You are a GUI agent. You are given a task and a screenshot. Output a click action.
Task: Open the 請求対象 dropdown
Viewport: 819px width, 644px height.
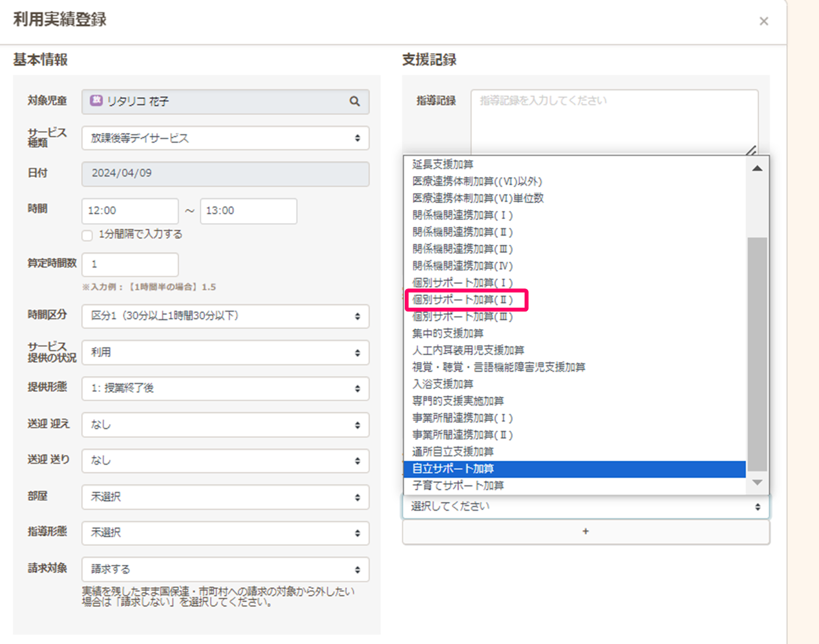pyautogui.click(x=225, y=569)
